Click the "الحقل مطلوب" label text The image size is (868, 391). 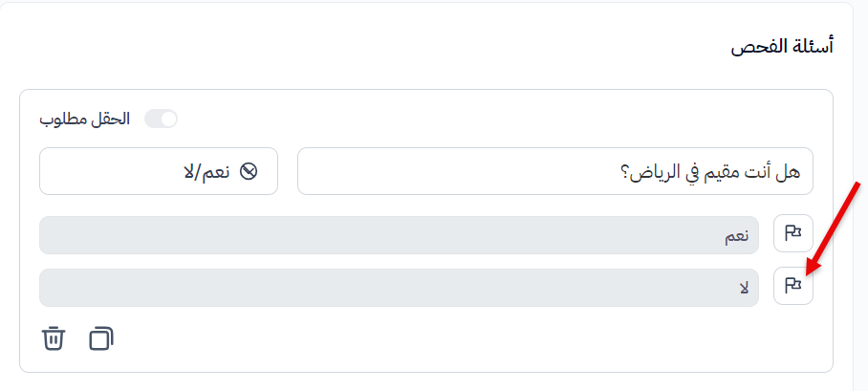point(84,119)
